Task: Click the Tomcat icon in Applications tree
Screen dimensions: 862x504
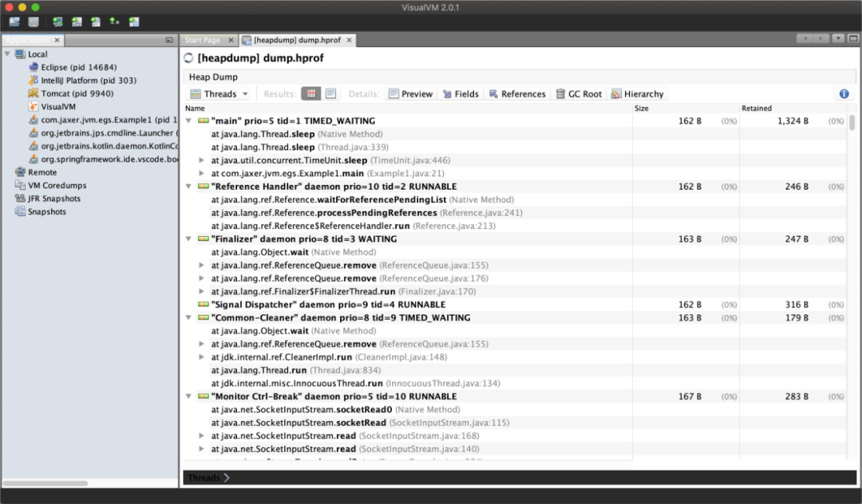Action: (x=34, y=93)
